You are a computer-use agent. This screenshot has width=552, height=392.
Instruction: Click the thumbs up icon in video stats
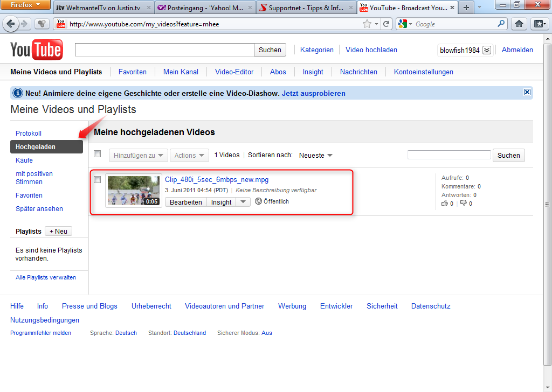coord(445,204)
